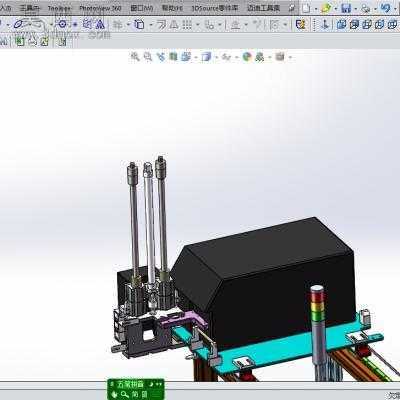Viewport: 400px width, 400px height.
Task: Click the Print icon
Action: (x=366, y=8)
